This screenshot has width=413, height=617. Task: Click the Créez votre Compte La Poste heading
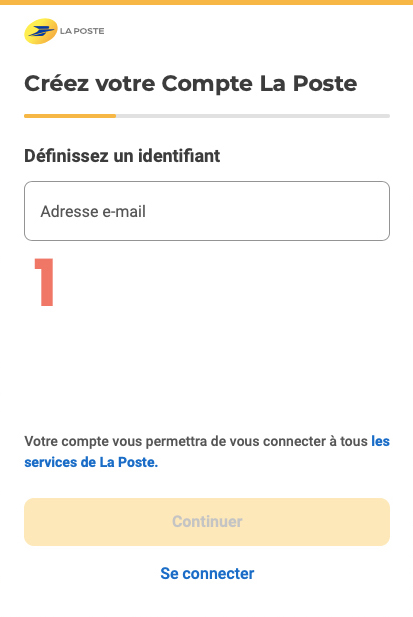click(x=191, y=84)
